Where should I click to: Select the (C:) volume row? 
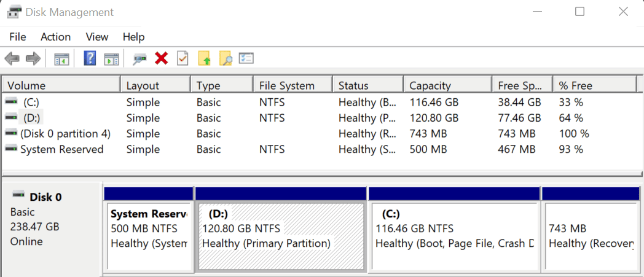click(320, 102)
